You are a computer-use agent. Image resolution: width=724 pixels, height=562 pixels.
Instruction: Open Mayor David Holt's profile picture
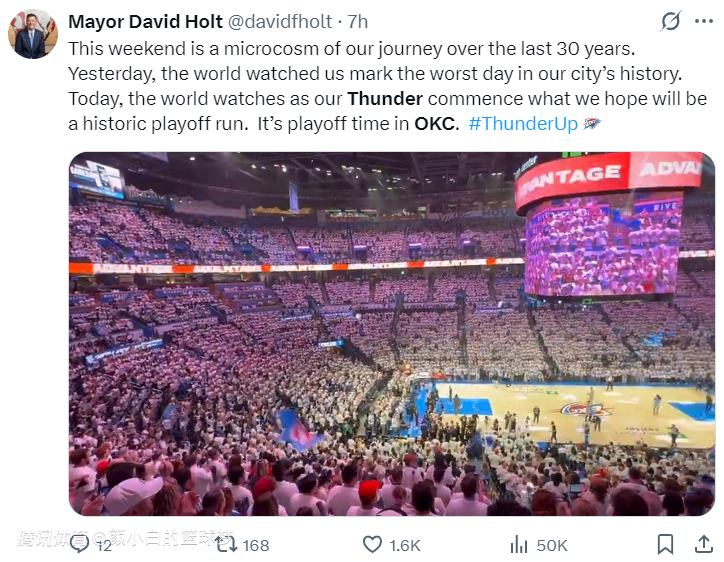pos(33,35)
